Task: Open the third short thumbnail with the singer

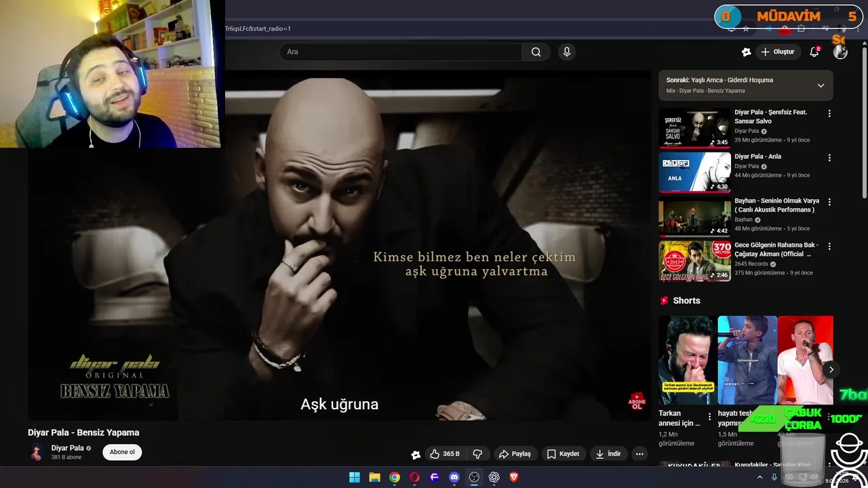Action: click(805, 360)
